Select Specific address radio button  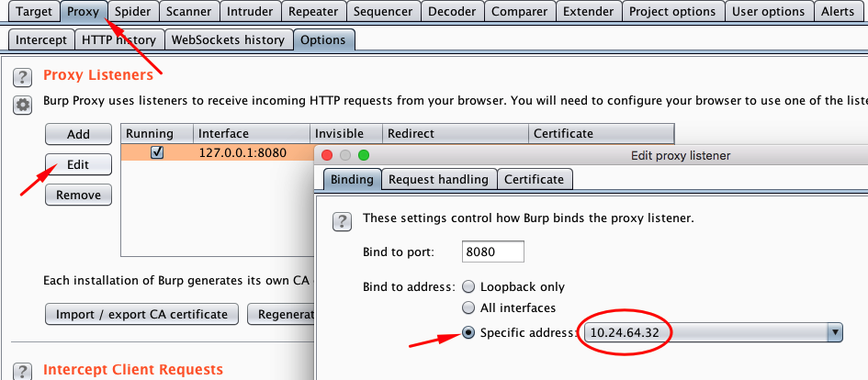[x=468, y=332]
